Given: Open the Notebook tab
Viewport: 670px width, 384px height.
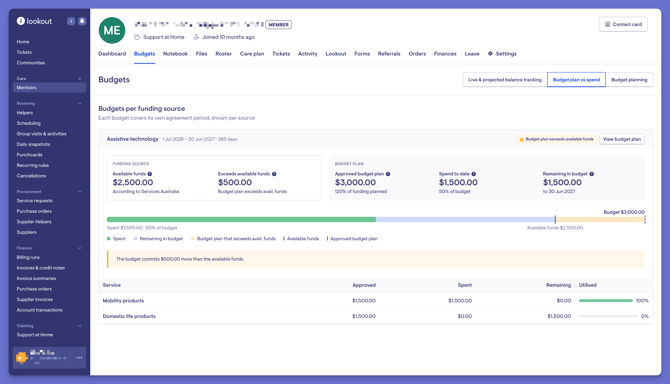Looking at the screenshot, I should 175,54.
